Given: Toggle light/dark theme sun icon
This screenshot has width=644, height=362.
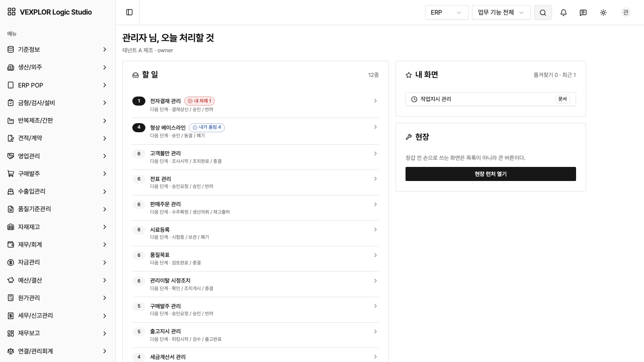Looking at the screenshot, I should coord(603,13).
